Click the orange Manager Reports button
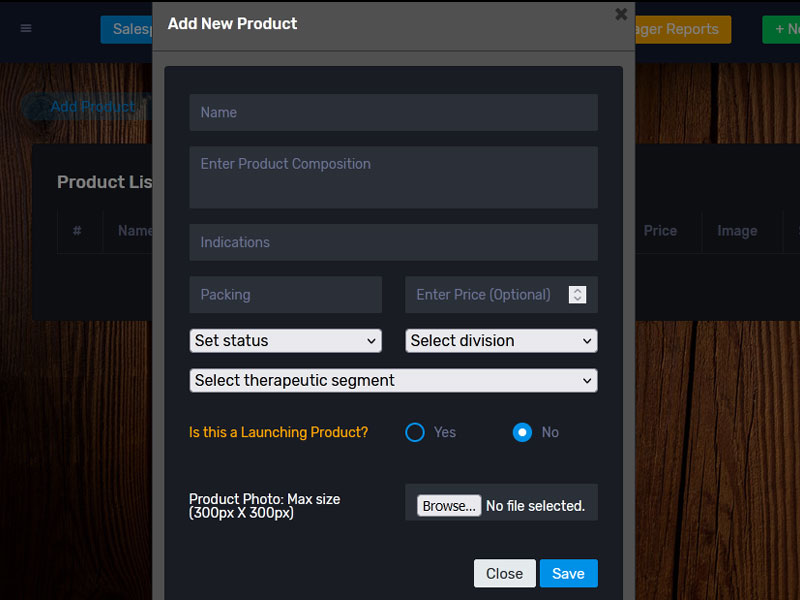The image size is (800, 600). coord(677,29)
